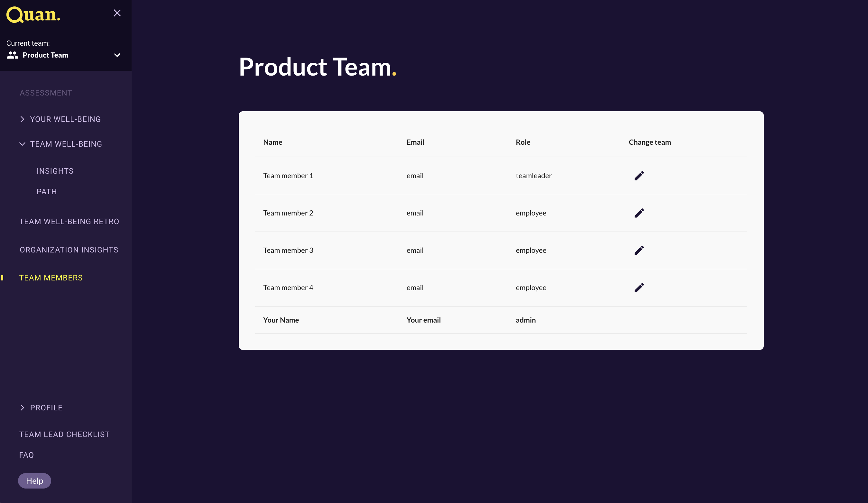
Task: Go to Path in the sidebar
Action: pos(47,191)
